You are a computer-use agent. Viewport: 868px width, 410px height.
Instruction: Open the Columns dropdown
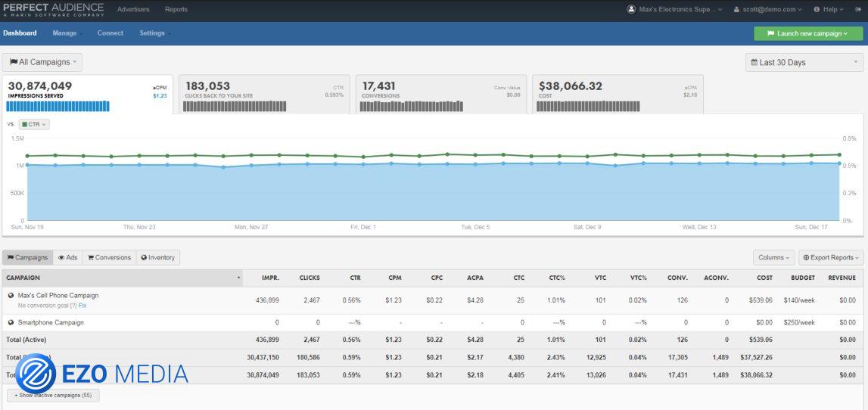(x=774, y=257)
